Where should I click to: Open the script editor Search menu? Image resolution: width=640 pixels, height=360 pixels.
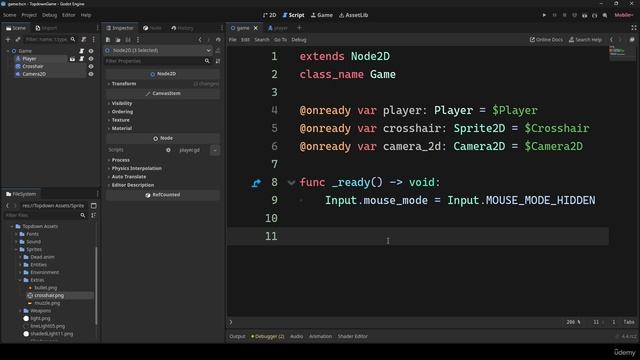(x=262, y=40)
